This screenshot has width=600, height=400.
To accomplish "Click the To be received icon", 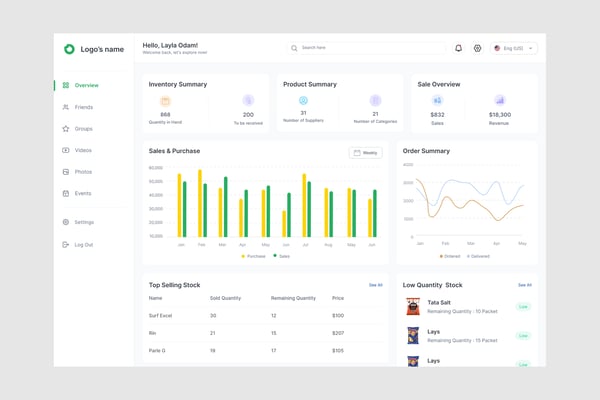I will (x=248, y=100).
